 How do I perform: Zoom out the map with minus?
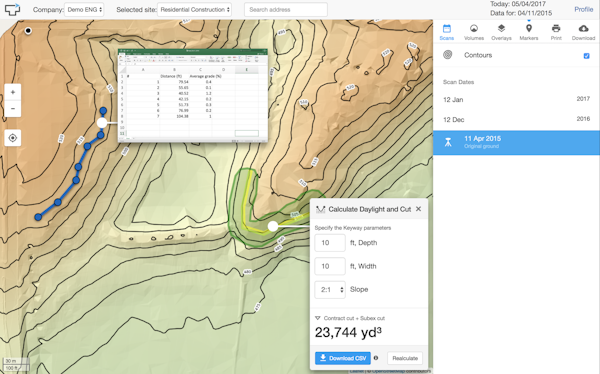tap(13, 109)
